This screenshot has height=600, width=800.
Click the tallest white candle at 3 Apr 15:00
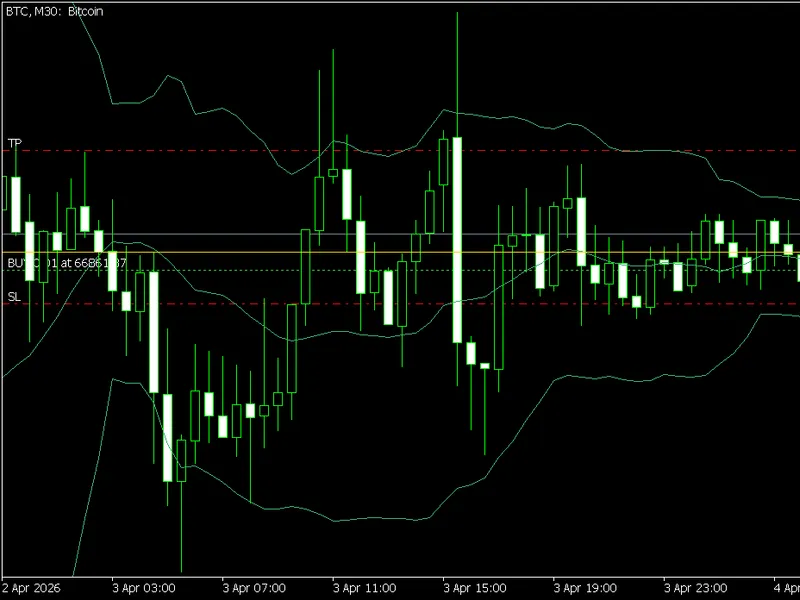457,240
